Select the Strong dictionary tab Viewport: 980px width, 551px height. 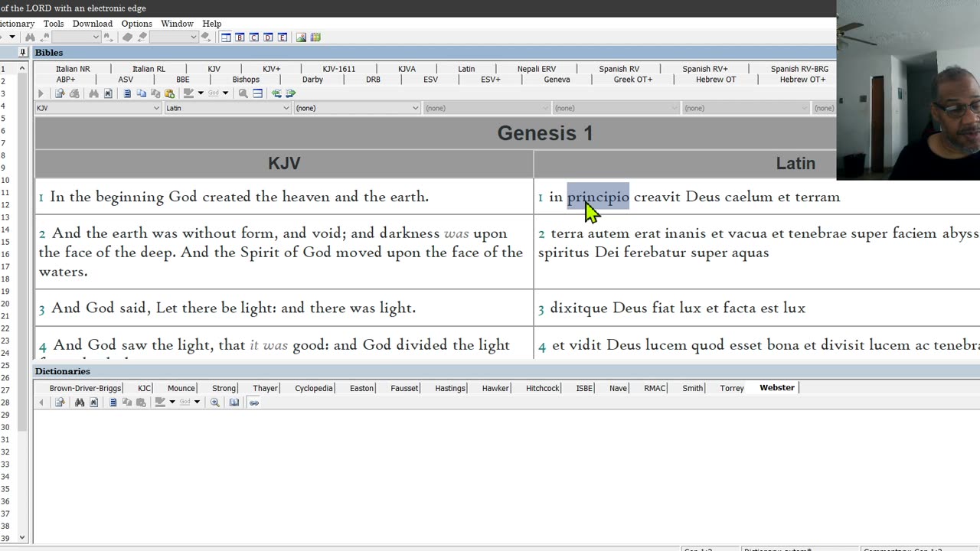(224, 388)
